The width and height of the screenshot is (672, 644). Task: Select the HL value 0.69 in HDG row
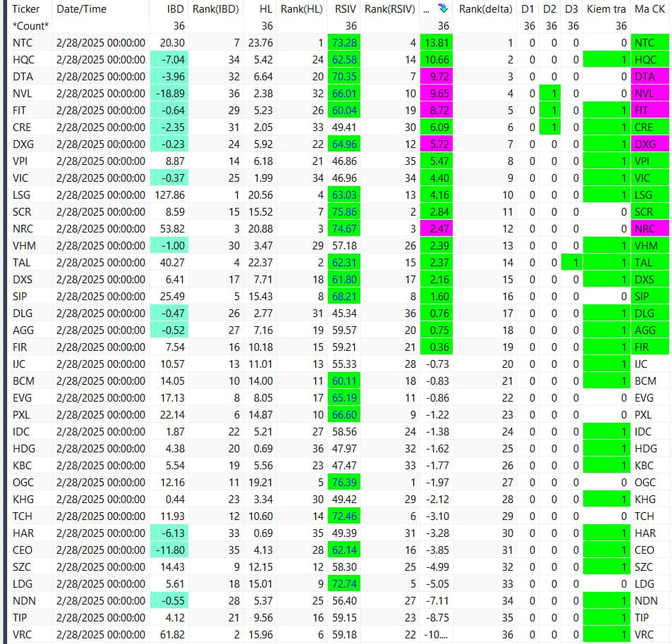(263, 448)
